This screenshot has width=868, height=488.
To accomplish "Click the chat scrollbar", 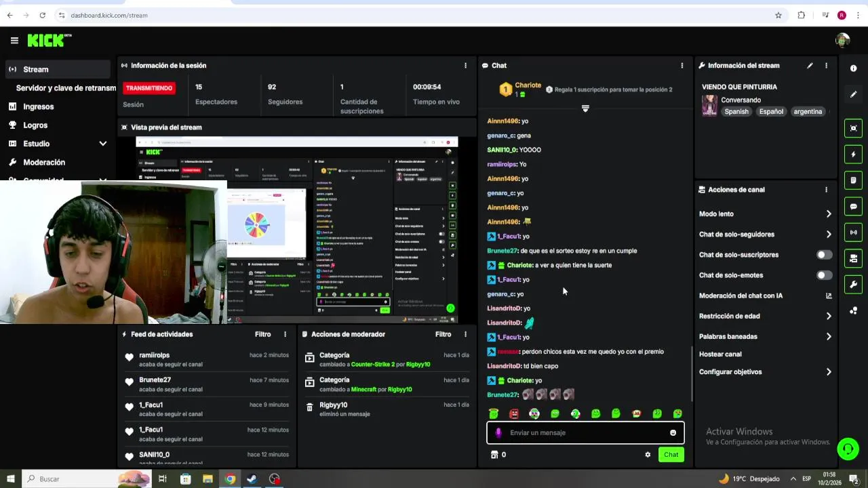I will pos(691,373).
